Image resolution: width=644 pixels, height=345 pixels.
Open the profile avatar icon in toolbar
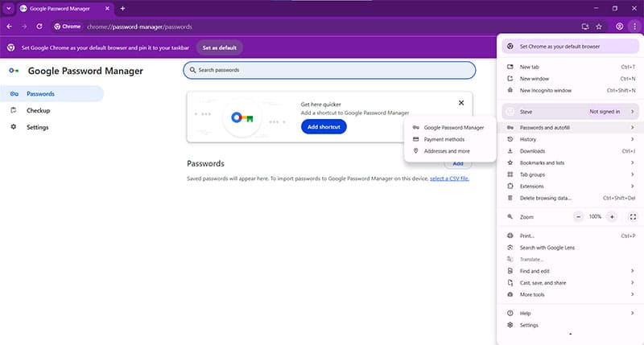tap(619, 27)
